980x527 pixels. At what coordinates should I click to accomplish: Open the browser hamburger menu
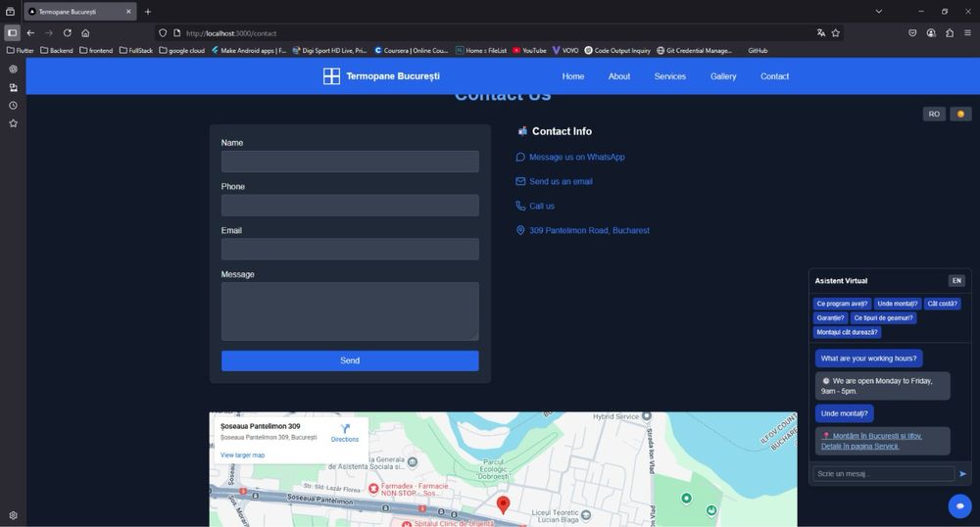967,33
